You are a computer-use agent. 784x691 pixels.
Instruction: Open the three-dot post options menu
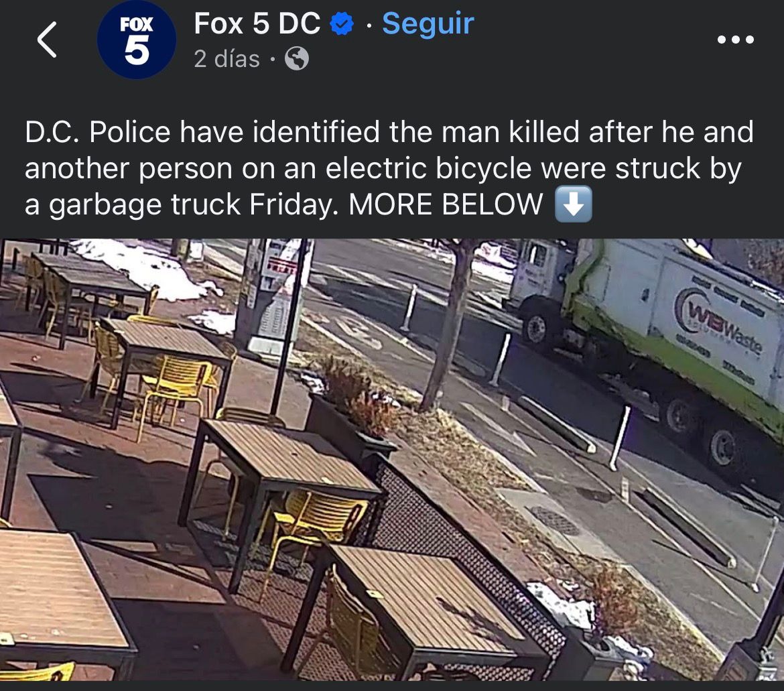pyautogui.click(x=735, y=39)
